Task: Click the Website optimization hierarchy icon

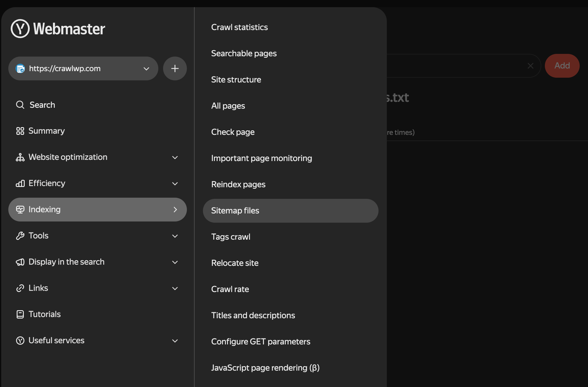Action: click(20, 157)
